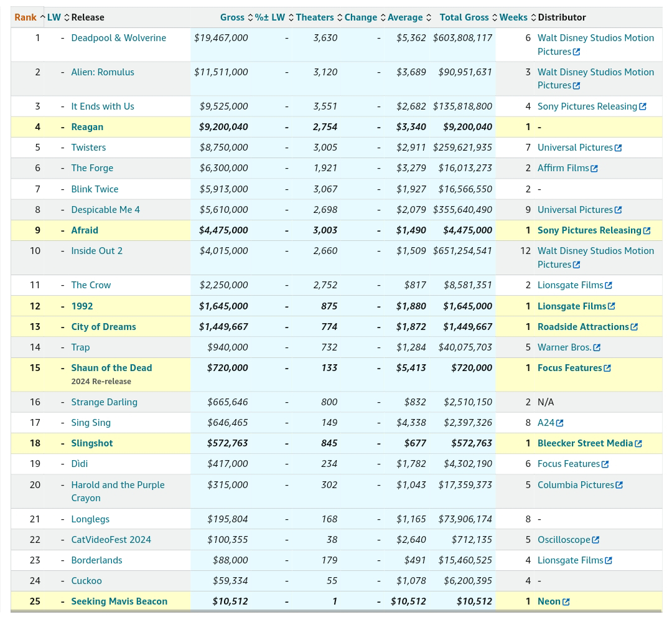Screen dimensions: 672x617
Task: Click external link icon beside Affirm Films
Action: pos(594,169)
